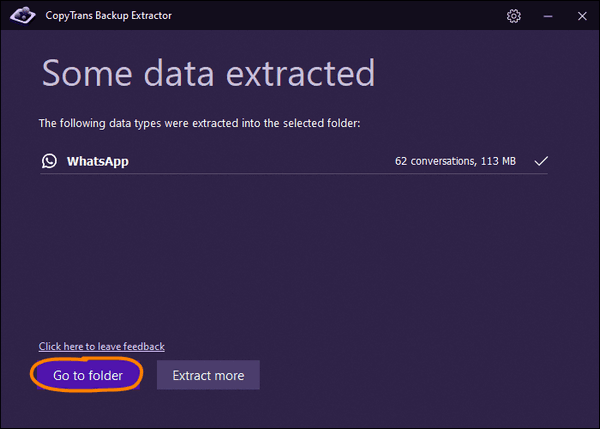Open the 'Click here to leave feedback' link

point(101,346)
